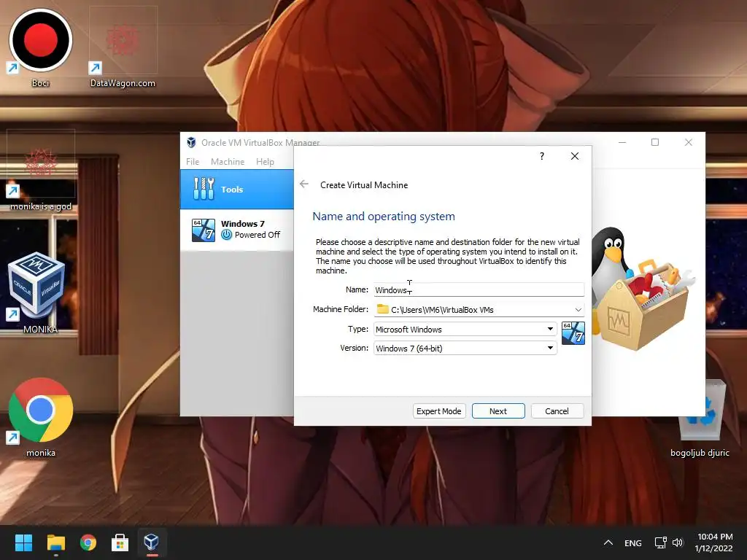Click the 10:04 PM clock and date
Viewport: 747px width, 560px height.
pos(714,542)
